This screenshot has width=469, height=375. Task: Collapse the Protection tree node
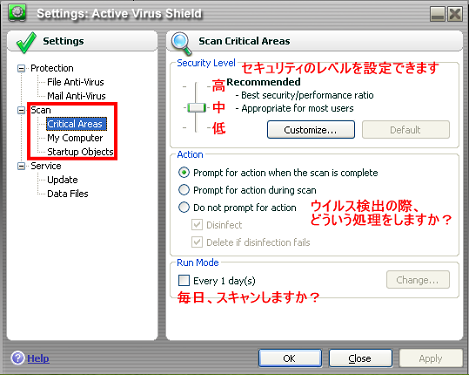tap(21, 68)
